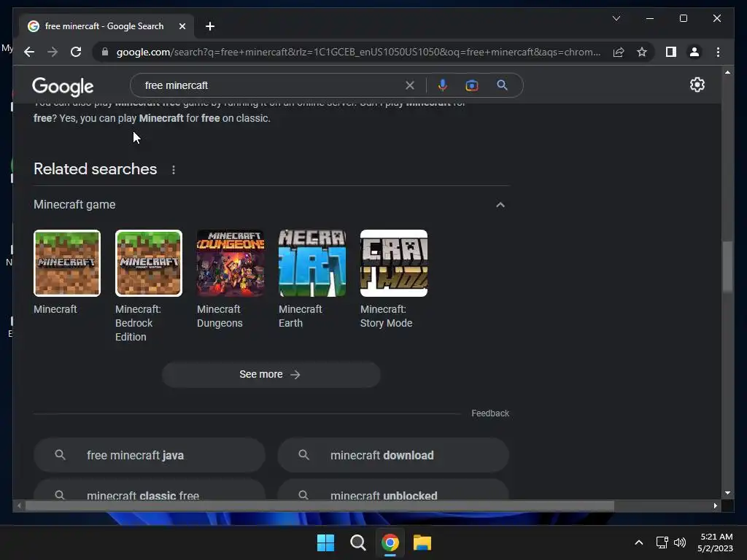Open Google quick settings gear
Image resolution: width=747 pixels, height=560 pixels.
697,85
